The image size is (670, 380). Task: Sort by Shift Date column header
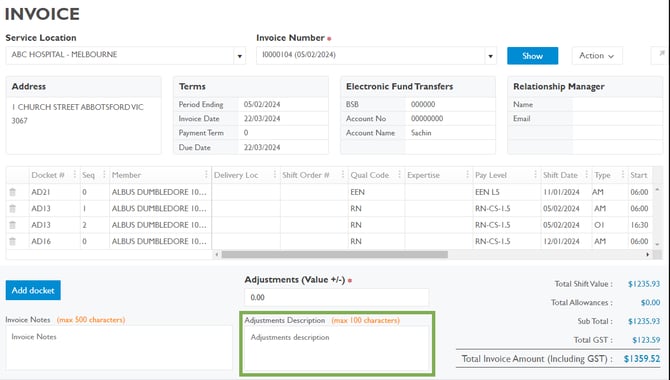tap(560, 175)
